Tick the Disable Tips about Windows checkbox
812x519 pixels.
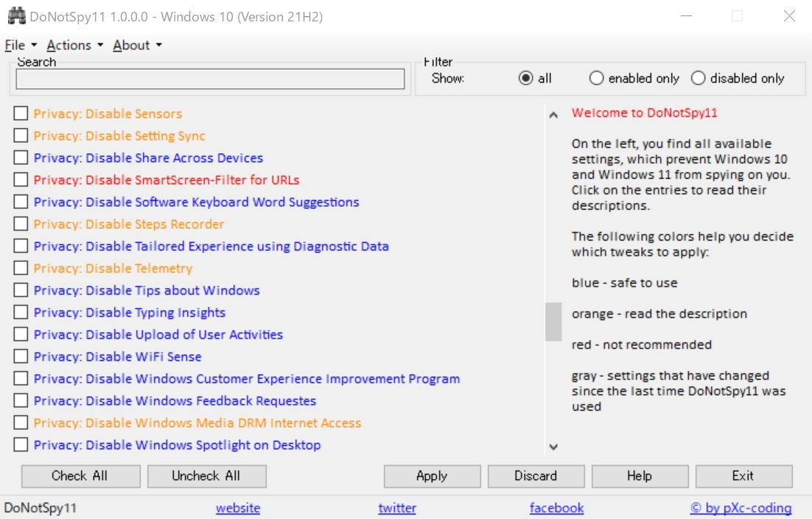(21, 290)
